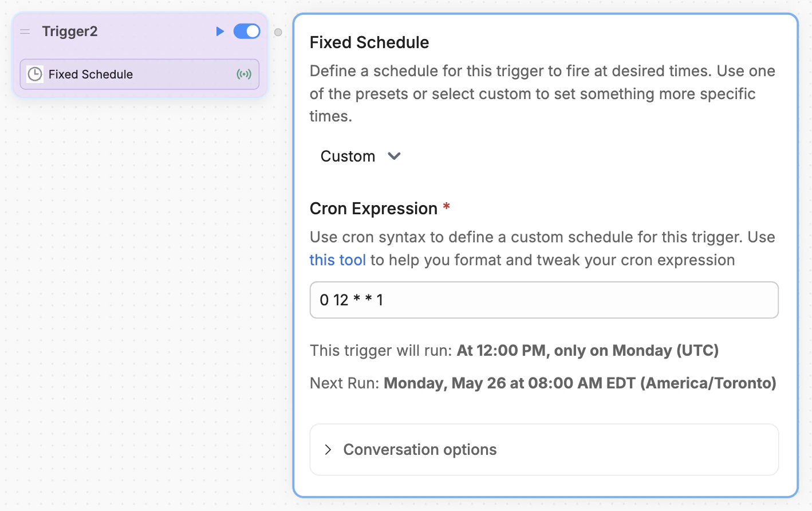812x511 pixels.
Task: Click the gray connection dot right of Trigger2
Action: point(278,33)
